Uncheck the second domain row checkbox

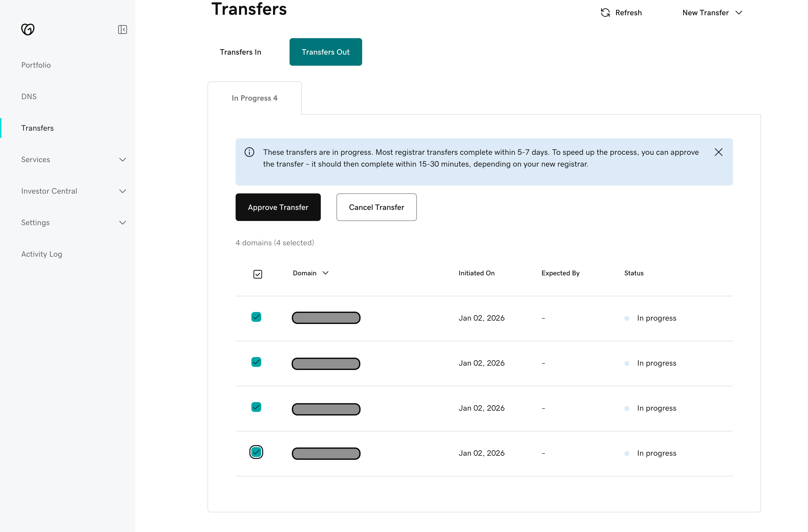256,362
